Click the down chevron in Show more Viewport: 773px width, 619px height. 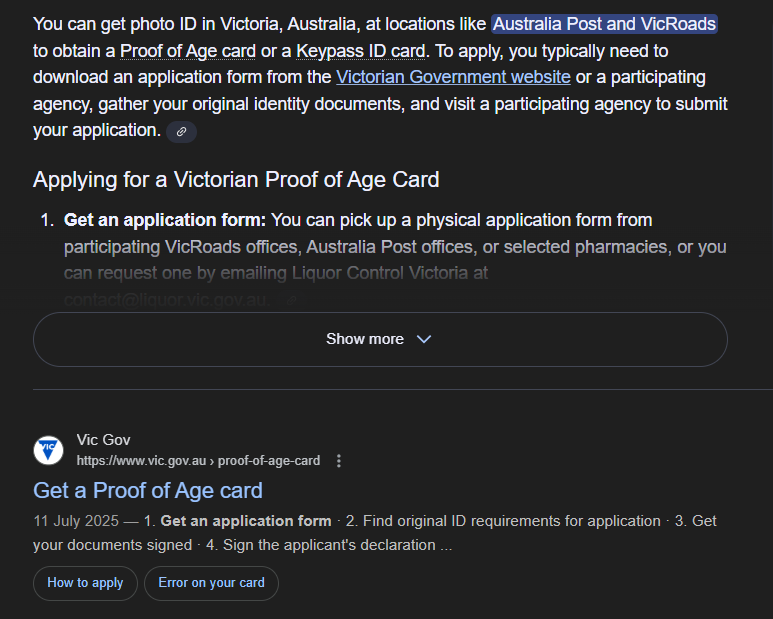pyautogui.click(x=424, y=339)
